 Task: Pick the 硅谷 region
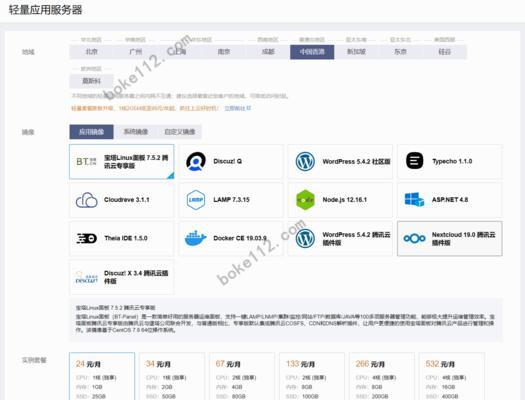click(445, 52)
